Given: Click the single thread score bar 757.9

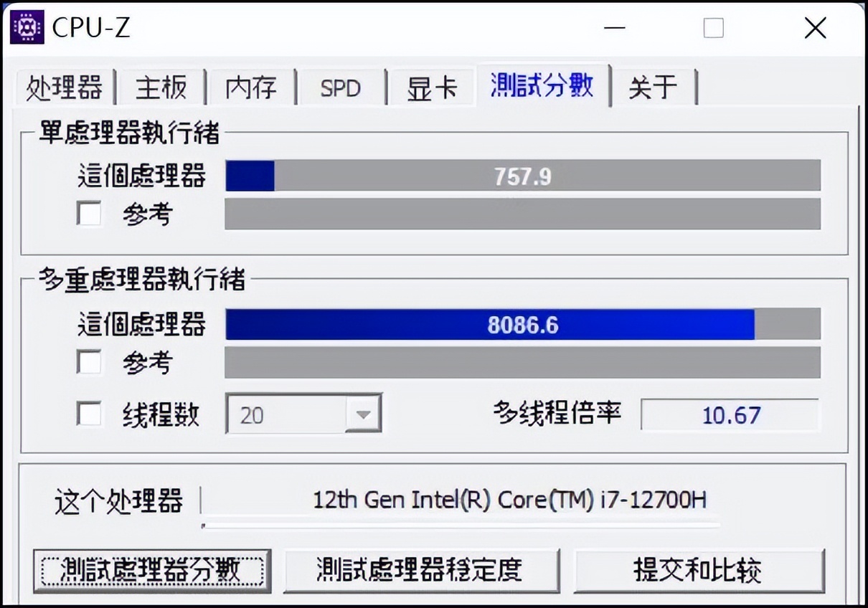Looking at the screenshot, I should [x=523, y=176].
